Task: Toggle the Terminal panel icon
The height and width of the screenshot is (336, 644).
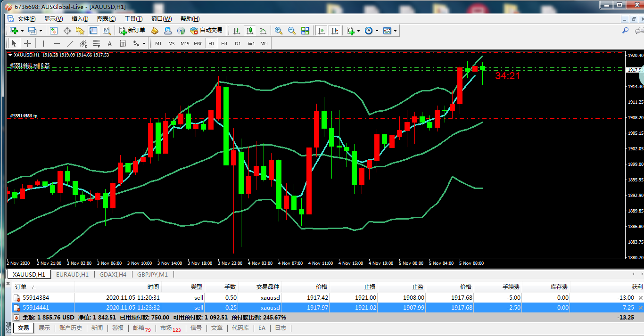Action: 93,31
